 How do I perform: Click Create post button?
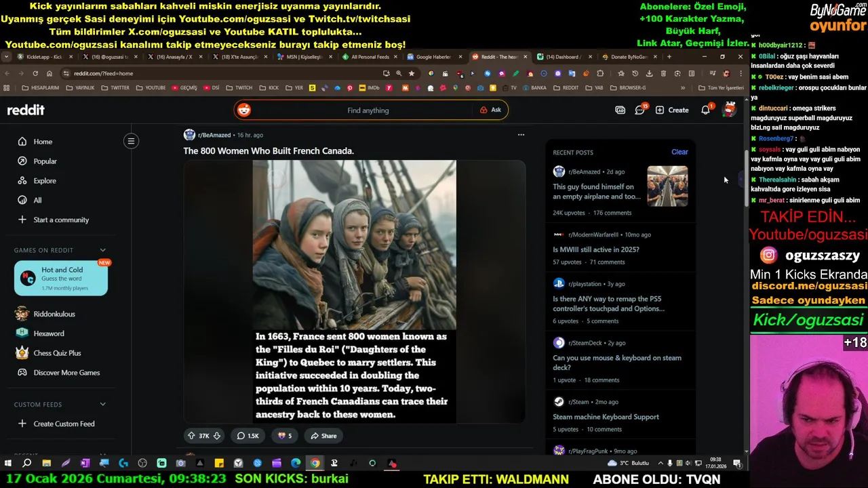pos(672,110)
